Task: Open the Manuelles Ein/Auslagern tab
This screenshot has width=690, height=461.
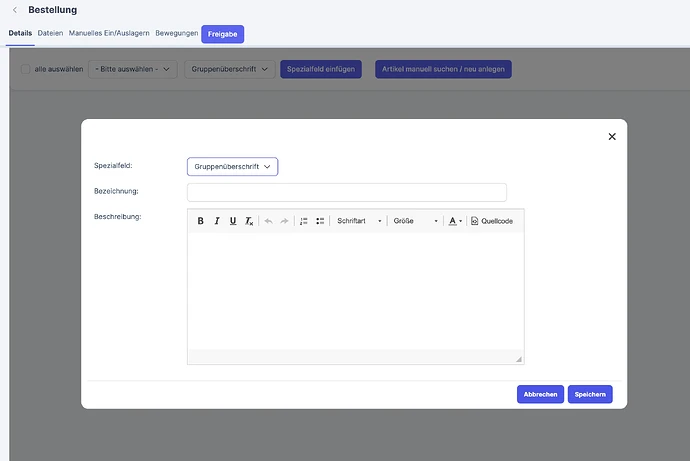Action: coord(109,33)
